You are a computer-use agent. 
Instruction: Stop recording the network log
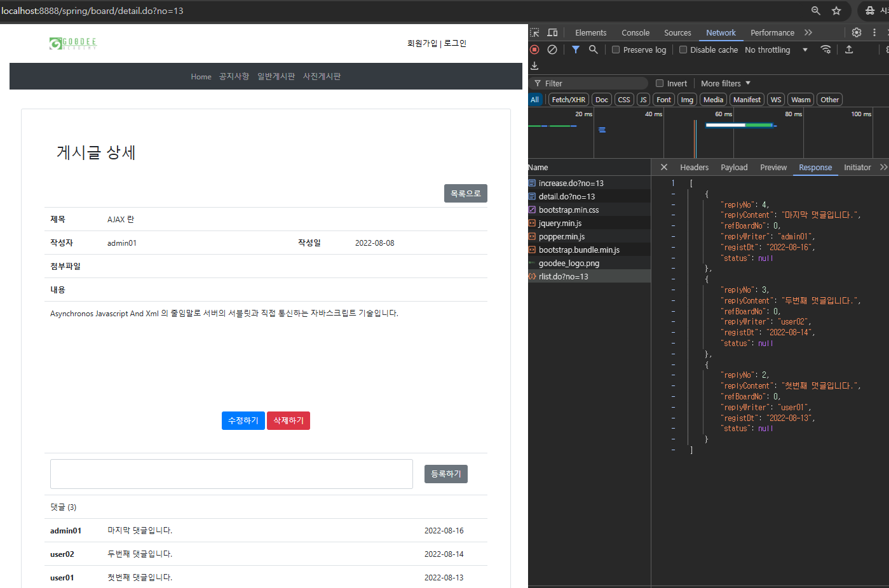(534, 50)
